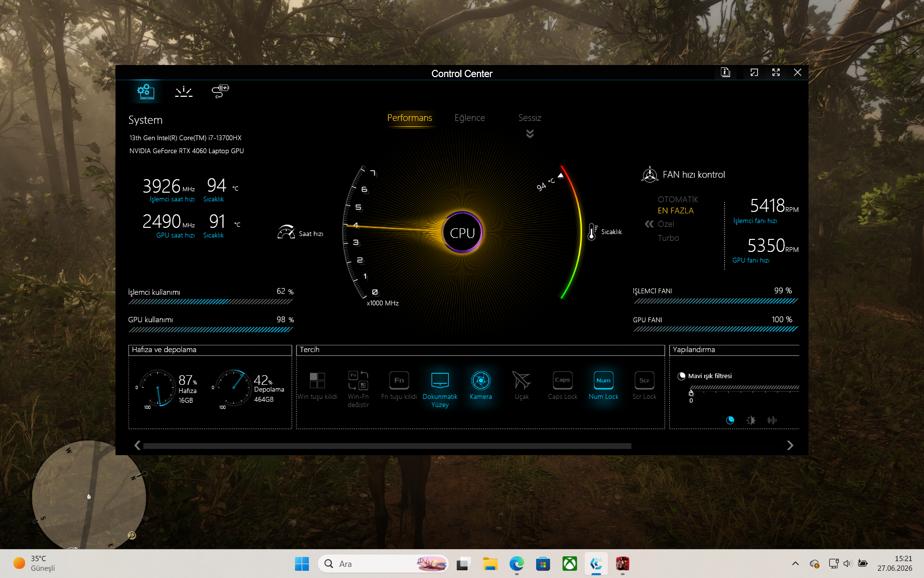Viewport: 924px width, 578px height.
Task: Click the İşlemci saat hızı label
Action: click(x=172, y=199)
